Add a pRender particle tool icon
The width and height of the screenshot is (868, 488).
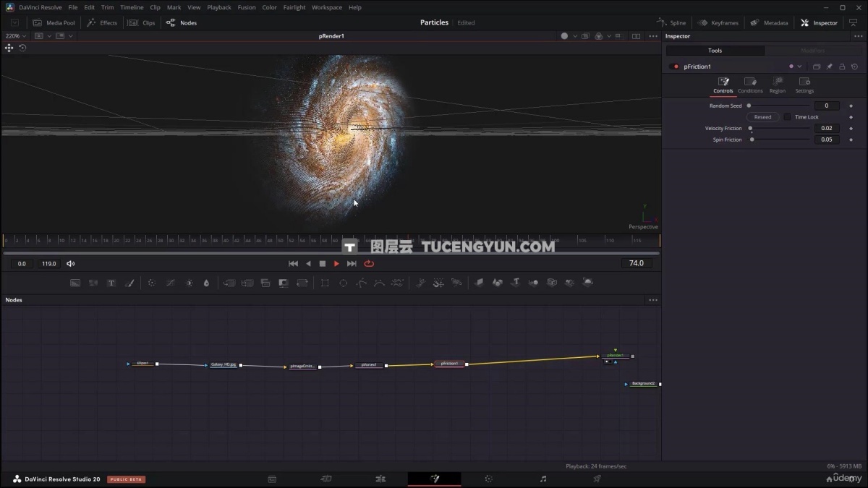(x=456, y=283)
